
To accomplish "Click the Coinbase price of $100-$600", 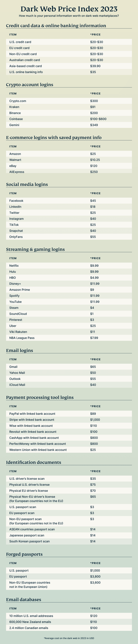I will [x=98, y=119].
